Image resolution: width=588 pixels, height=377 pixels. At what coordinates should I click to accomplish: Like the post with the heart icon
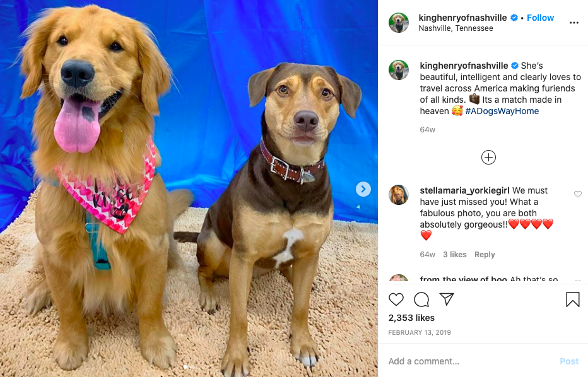[396, 299]
